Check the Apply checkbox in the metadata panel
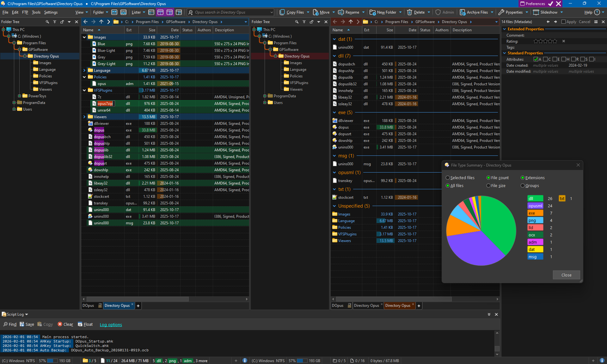 coord(563,22)
